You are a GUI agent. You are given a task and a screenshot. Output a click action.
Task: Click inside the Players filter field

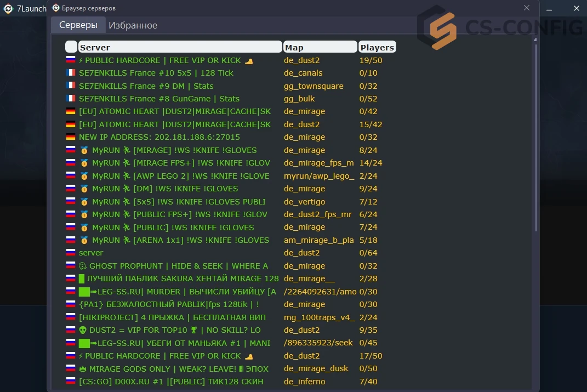377,47
